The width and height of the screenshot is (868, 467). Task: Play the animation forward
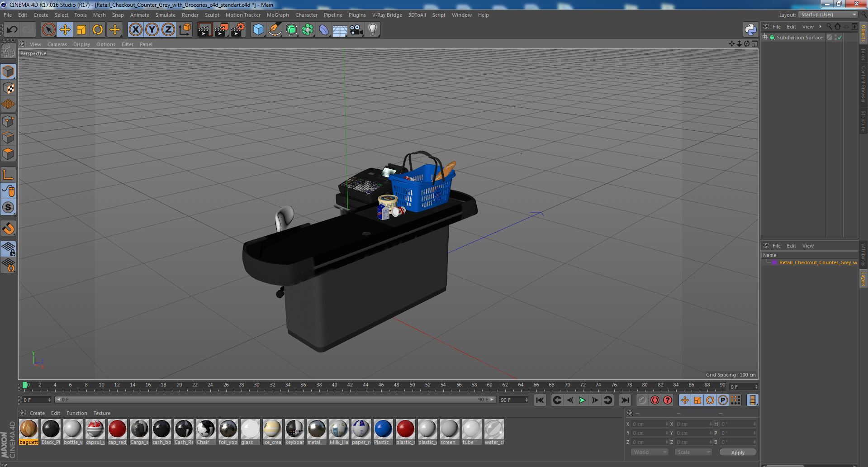583,400
